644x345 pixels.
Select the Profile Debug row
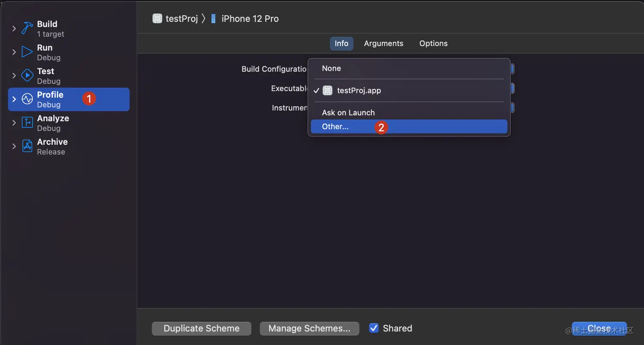pos(69,99)
